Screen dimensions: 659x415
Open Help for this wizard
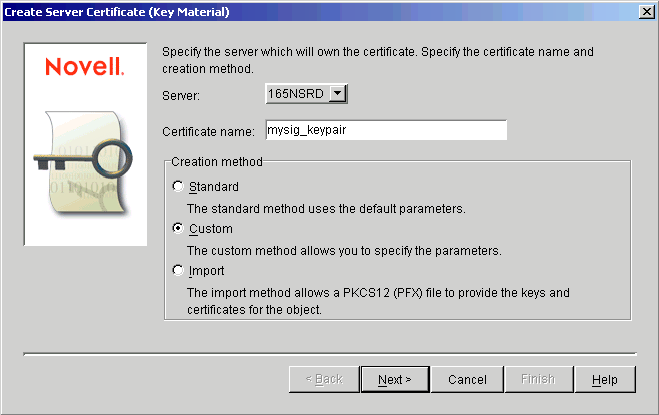pyautogui.click(x=604, y=379)
